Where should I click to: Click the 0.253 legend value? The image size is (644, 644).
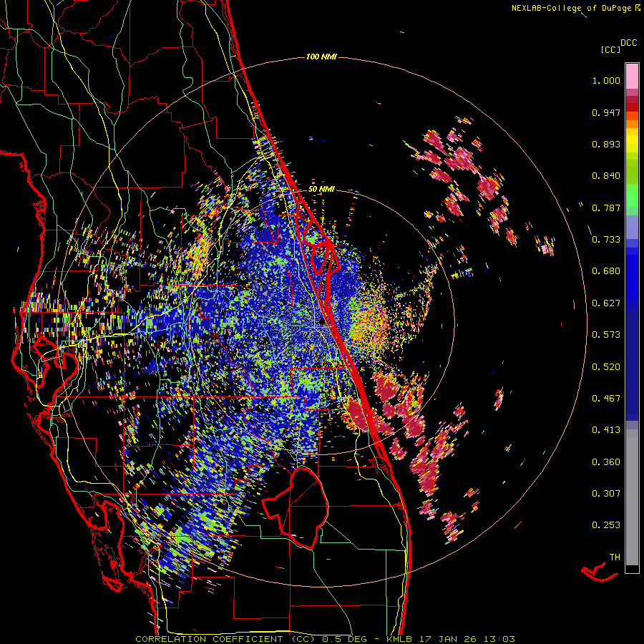tap(606, 525)
